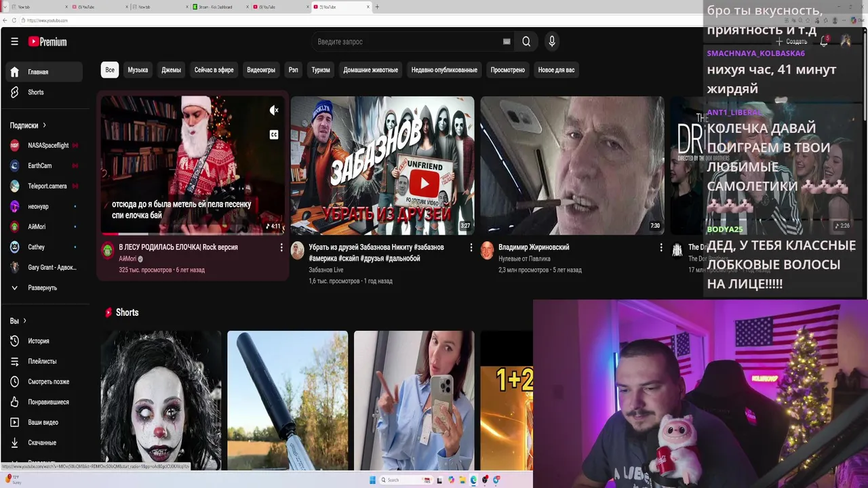
Task: Open В ЛЕСУ РОДИЛАСЬ ЕЛОЧКА title
Action: (x=178, y=247)
